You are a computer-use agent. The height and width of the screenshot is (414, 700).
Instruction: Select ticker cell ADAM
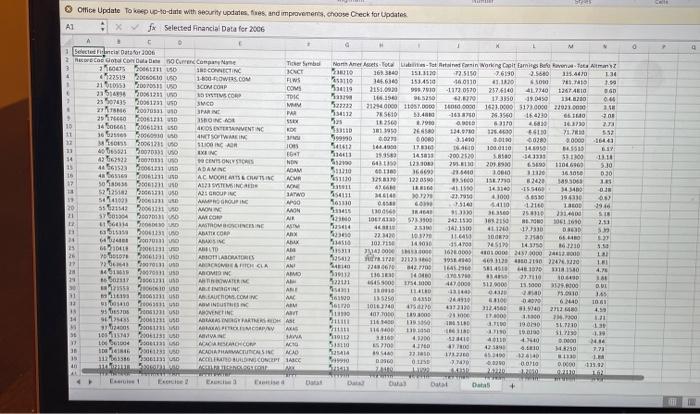click(308, 170)
